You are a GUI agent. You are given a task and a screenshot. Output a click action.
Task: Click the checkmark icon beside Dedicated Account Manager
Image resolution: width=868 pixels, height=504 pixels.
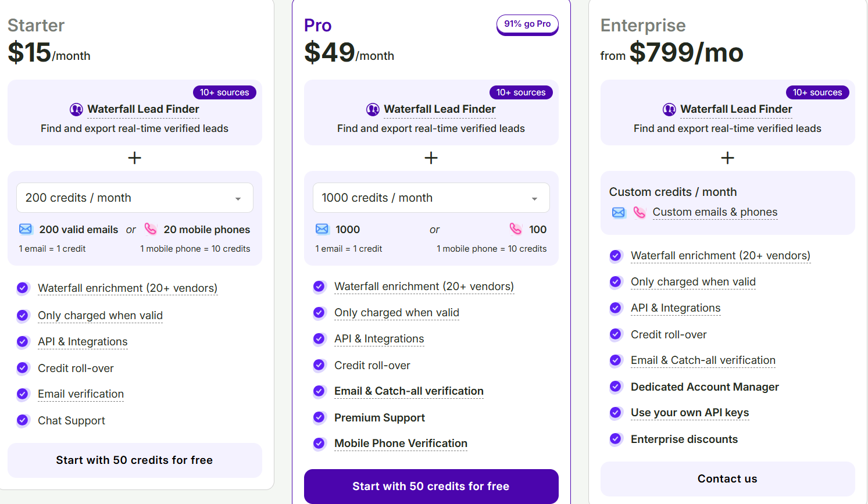pyautogui.click(x=616, y=387)
